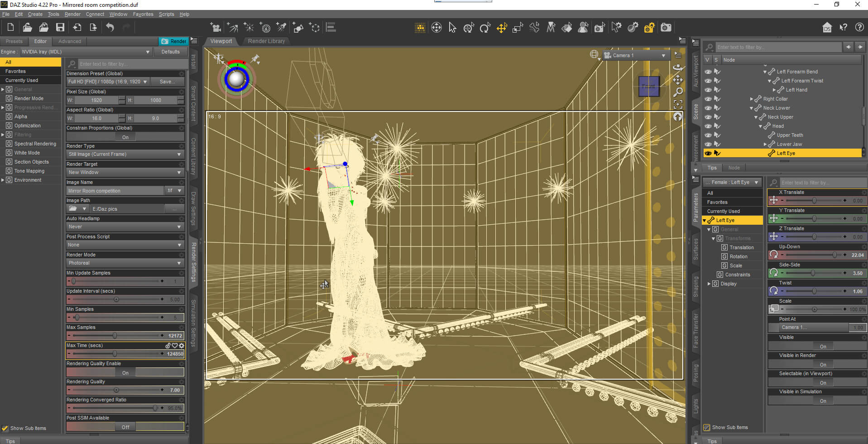Click the Image Name input field
The height and width of the screenshot is (444, 868).
pyautogui.click(x=115, y=191)
